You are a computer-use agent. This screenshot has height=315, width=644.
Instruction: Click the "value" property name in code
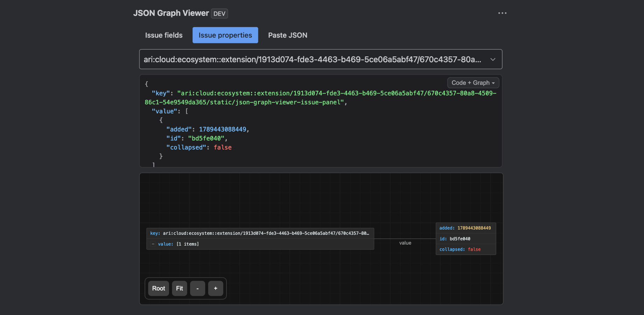pyautogui.click(x=164, y=111)
